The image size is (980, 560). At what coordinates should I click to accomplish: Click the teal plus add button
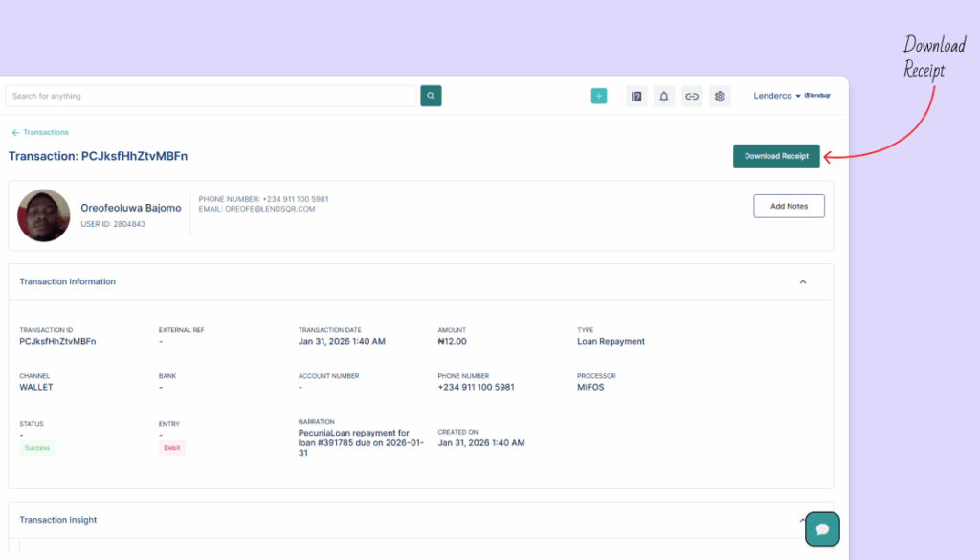pyautogui.click(x=599, y=96)
